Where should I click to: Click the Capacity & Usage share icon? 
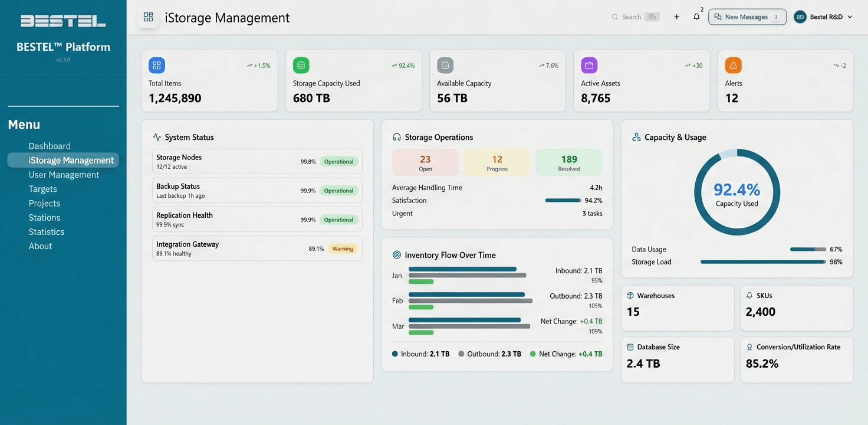[x=636, y=136]
